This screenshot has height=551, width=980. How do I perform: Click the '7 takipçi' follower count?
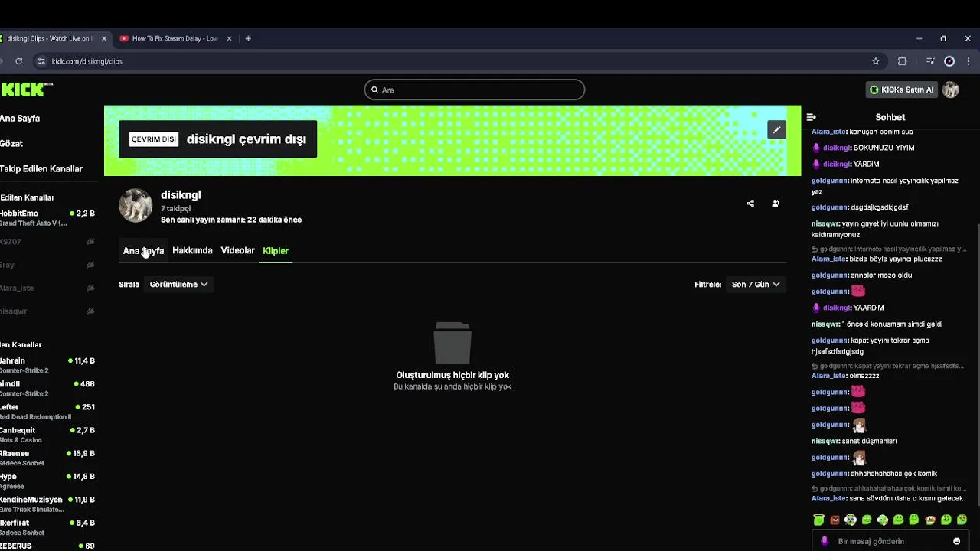click(x=176, y=208)
